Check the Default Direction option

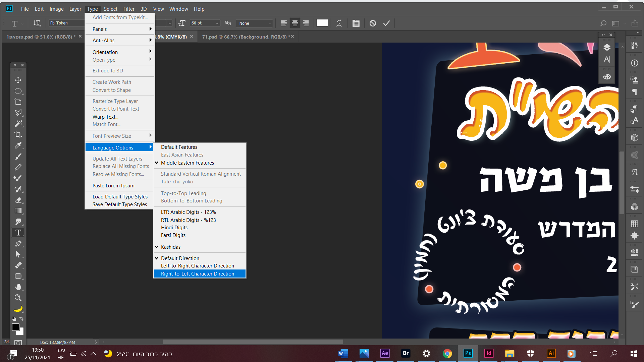pyautogui.click(x=180, y=258)
